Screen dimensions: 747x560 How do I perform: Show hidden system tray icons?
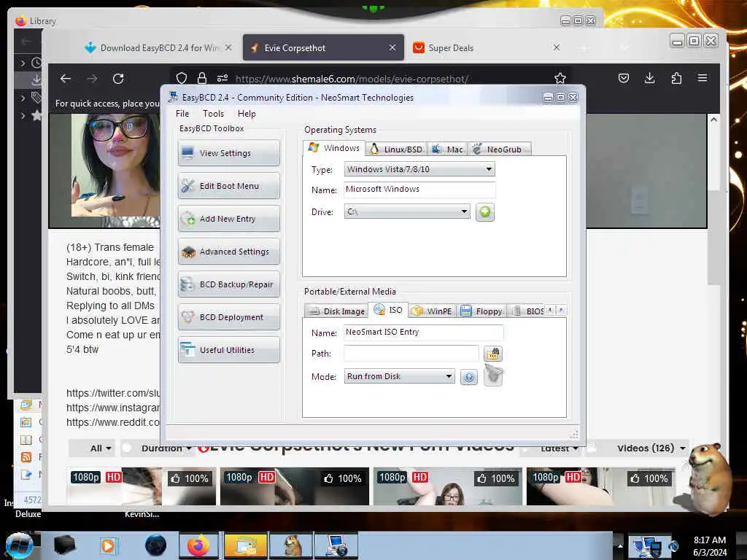tap(620, 545)
